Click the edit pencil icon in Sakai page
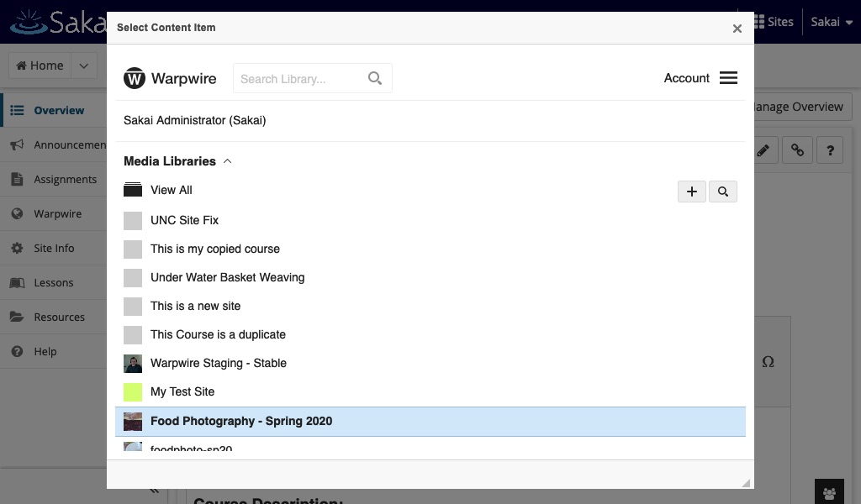 (x=763, y=150)
